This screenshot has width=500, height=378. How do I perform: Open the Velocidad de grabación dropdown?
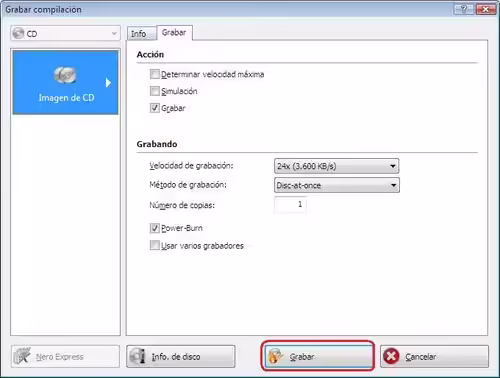click(x=336, y=166)
